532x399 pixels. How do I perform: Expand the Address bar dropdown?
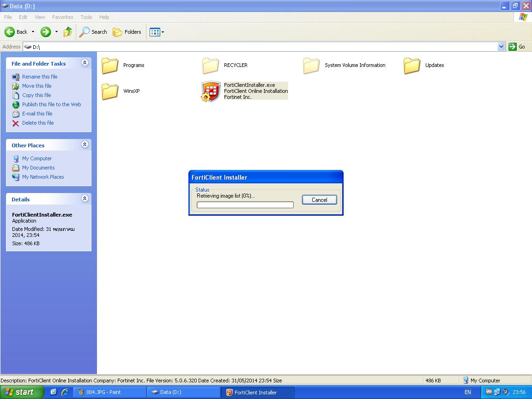501,47
